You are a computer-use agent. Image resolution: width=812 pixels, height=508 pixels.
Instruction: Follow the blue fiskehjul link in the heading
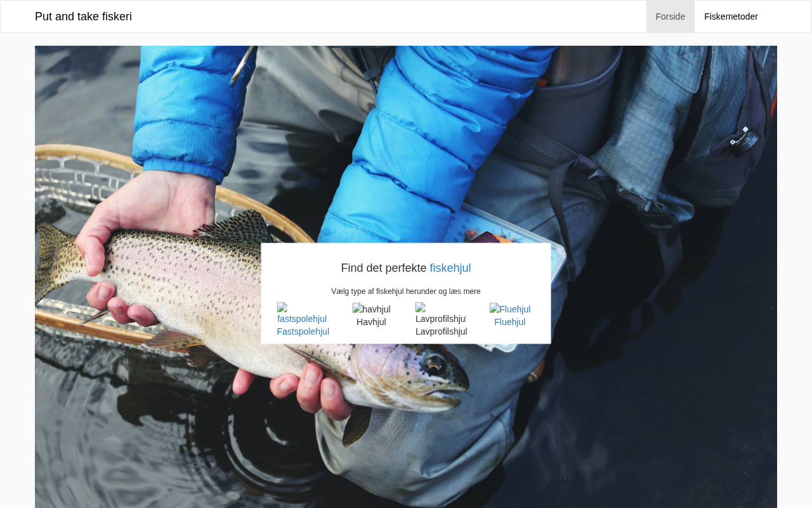tap(450, 268)
